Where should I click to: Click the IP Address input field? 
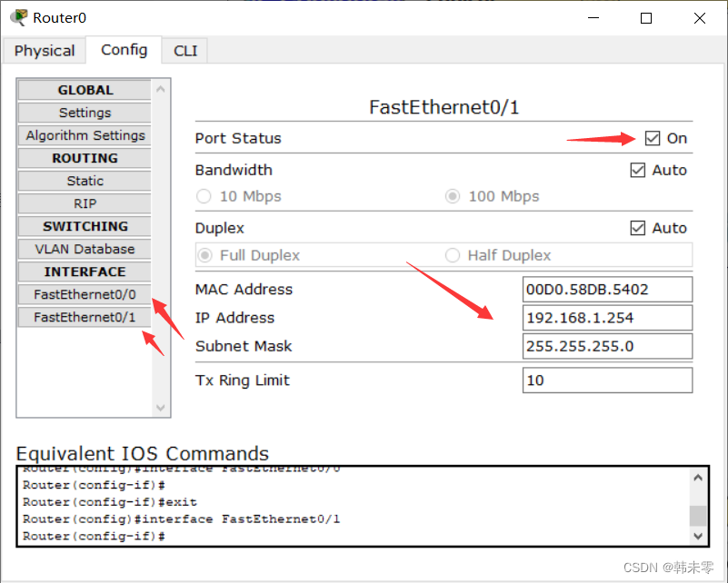(607, 317)
